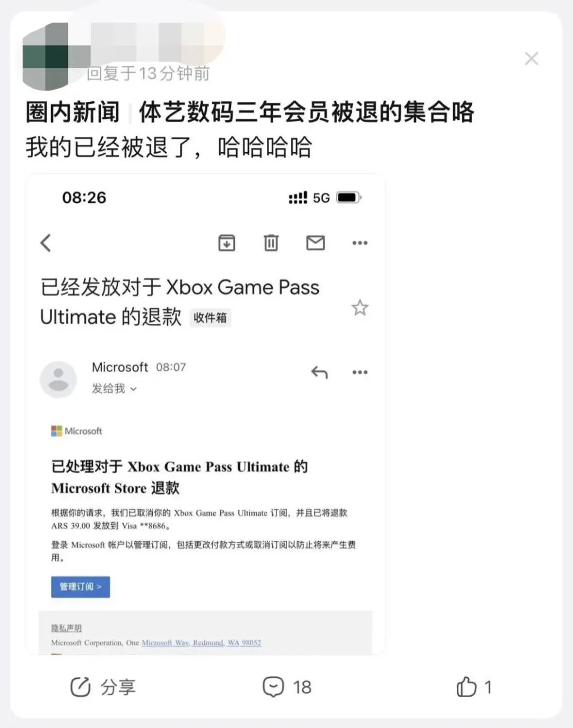The width and height of the screenshot is (573, 728).
Task: Star the Xbox Game Pass refund email
Action: [x=360, y=308]
